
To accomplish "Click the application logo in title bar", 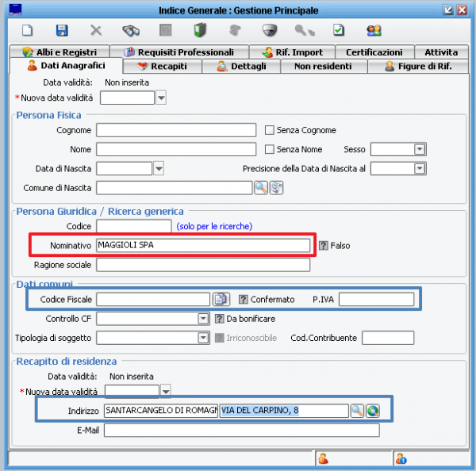I will click(15, 10).
